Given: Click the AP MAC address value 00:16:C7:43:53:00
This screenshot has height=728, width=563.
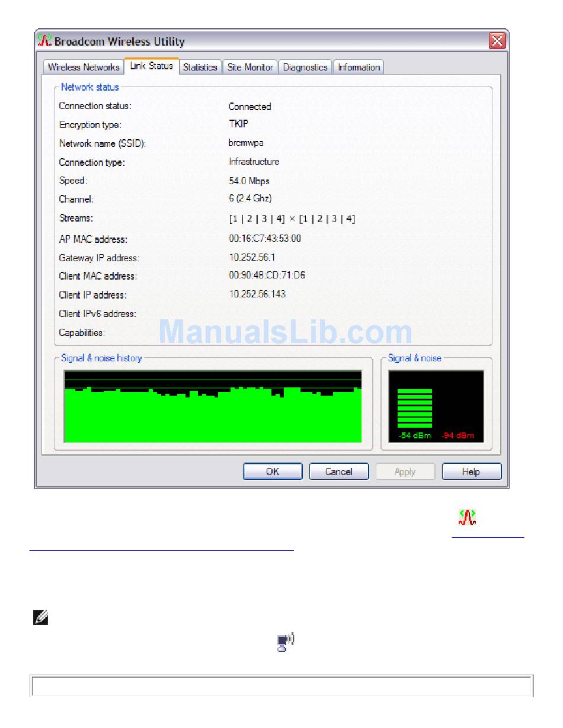Looking at the screenshot, I should click(x=265, y=238).
